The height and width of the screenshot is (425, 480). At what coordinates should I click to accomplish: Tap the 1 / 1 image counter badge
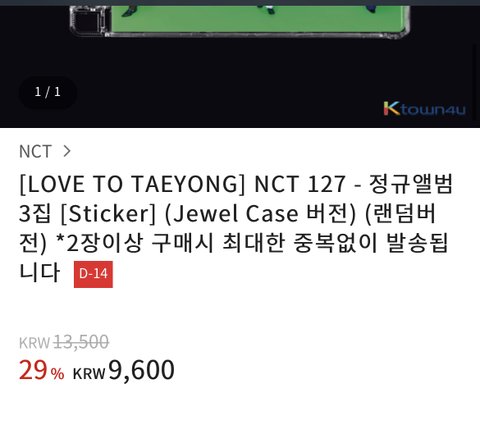click(48, 92)
